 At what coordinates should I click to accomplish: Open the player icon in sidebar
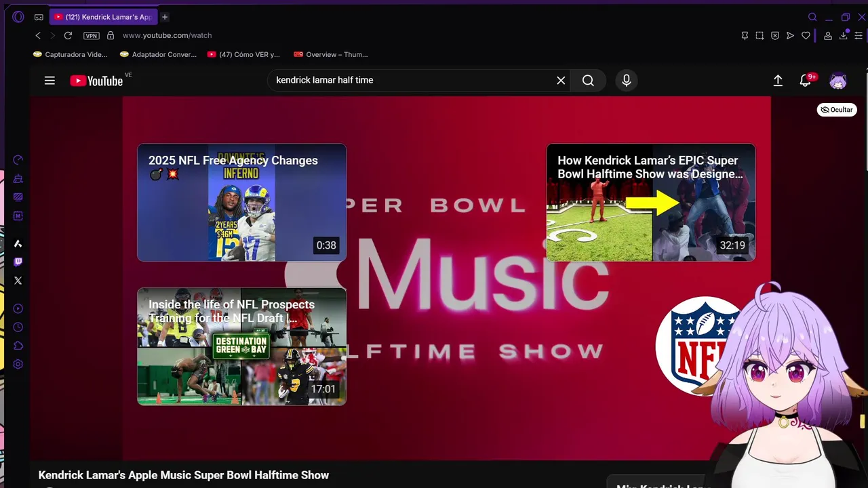tap(18, 308)
